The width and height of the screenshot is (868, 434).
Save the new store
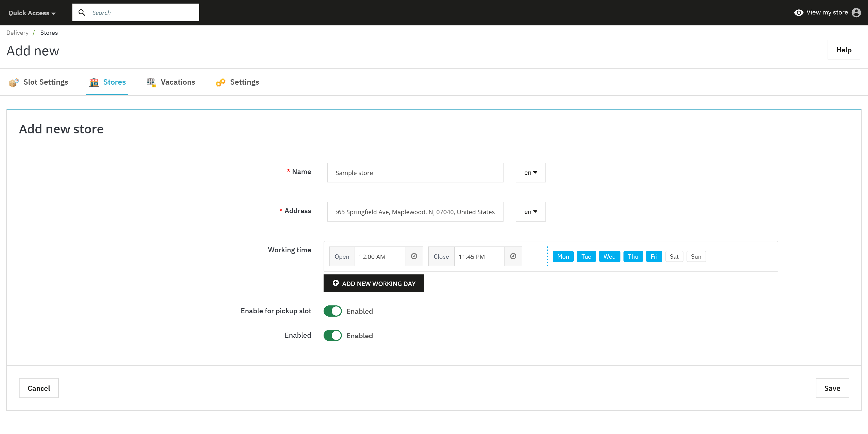coord(832,388)
